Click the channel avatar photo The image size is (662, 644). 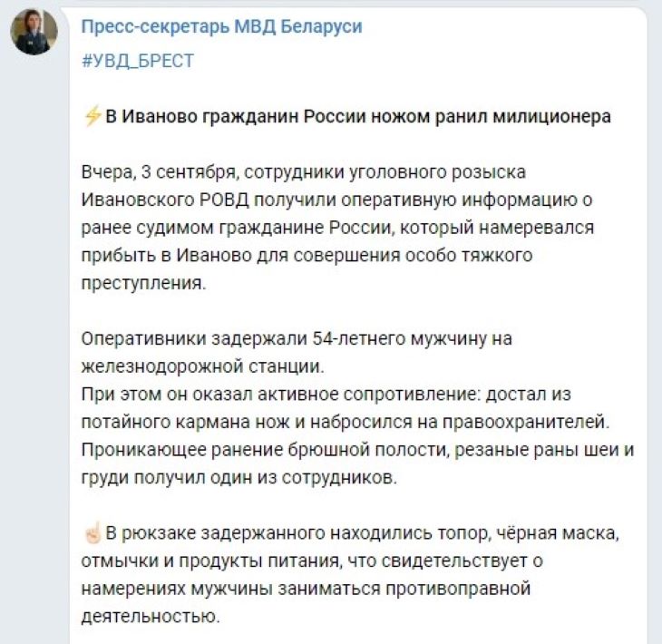tap(34, 33)
